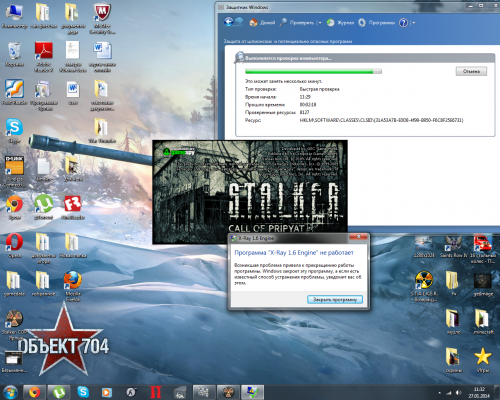Launch Google Chrome desktop shortcut
The width and height of the screenshot is (500, 400).
click(x=14, y=207)
